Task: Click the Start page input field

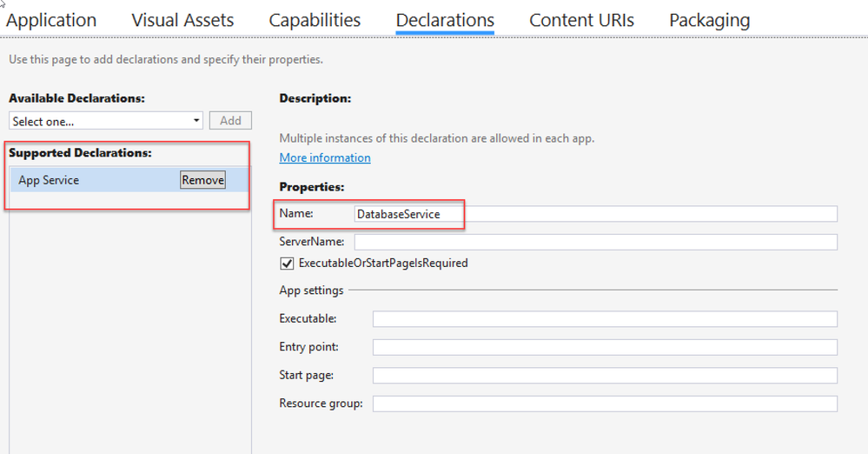Action: pos(605,376)
